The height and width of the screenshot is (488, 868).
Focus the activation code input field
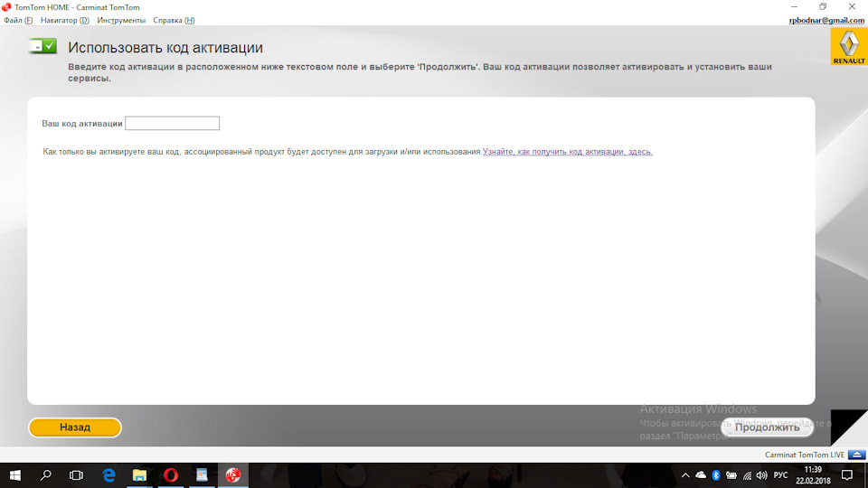(x=172, y=124)
